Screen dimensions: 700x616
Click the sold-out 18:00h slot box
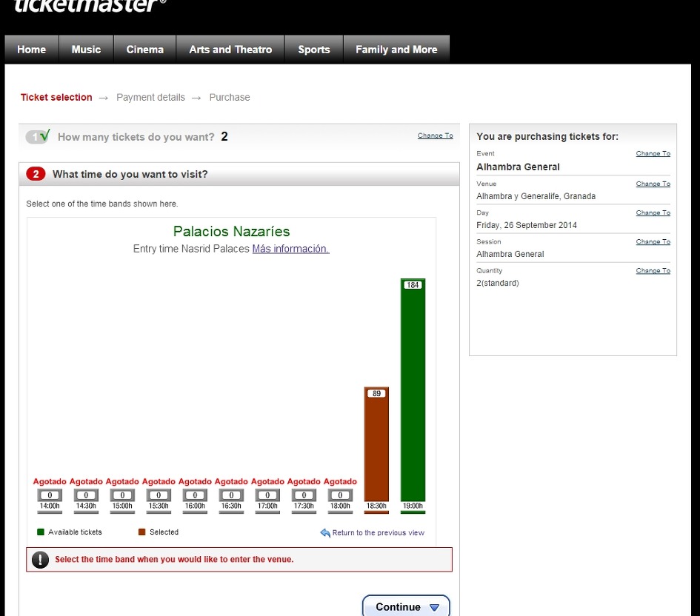(340, 495)
